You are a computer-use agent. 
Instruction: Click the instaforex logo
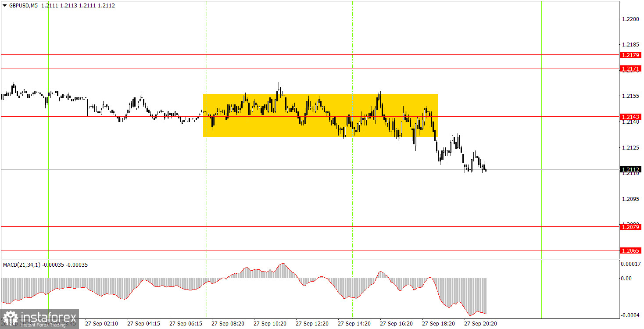(39, 319)
